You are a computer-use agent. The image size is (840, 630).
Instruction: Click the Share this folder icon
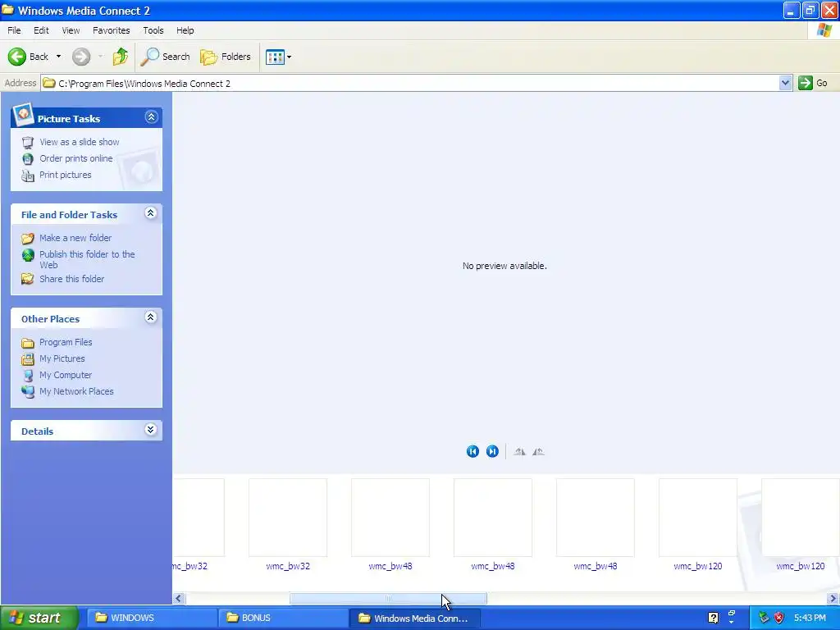[x=27, y=279]
